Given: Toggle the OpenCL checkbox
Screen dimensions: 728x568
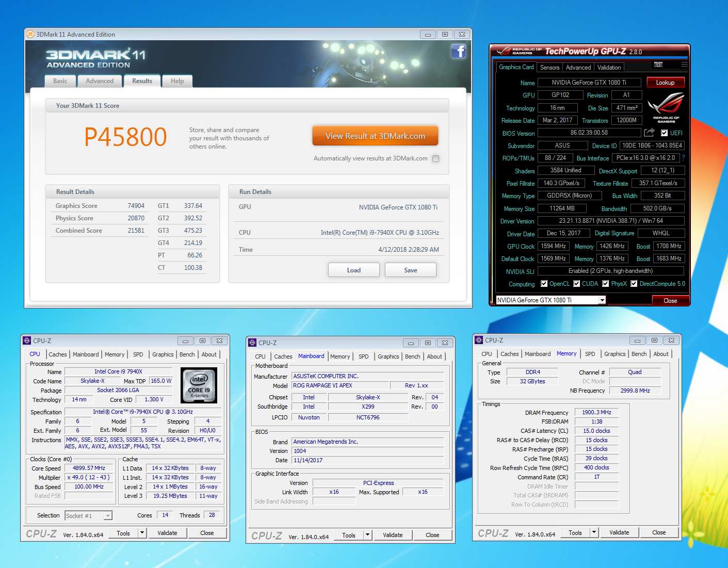Looking at the screenshot, I should pyautogui.click(x=544, y=284).
